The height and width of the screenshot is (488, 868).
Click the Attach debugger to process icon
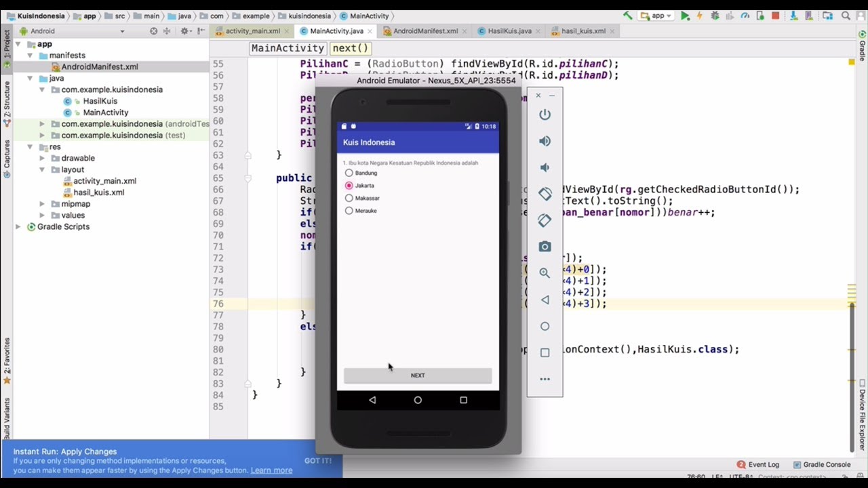pyautogui.click(x=760, y=16)
